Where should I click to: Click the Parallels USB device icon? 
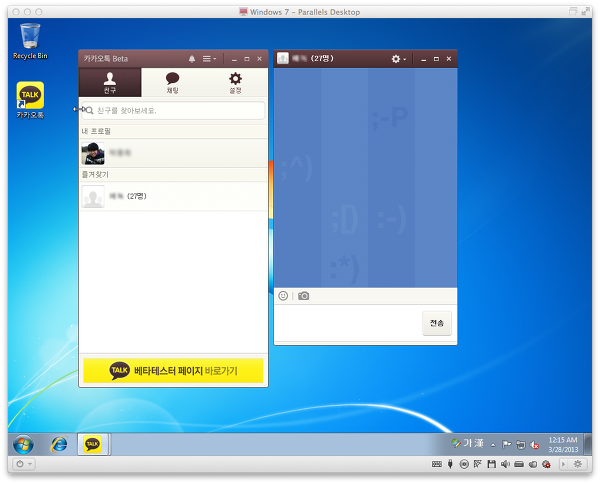(x=450, y=464)
